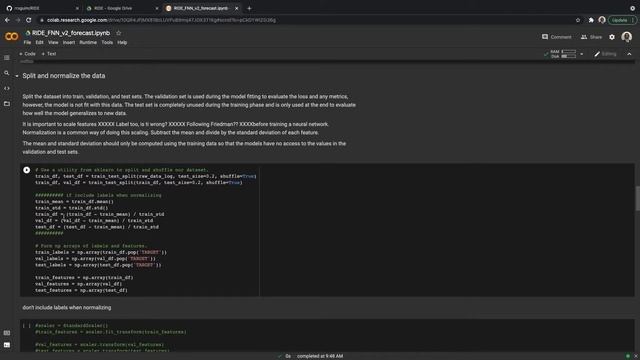The image size is (640, 360).
Task: Bookmark this page with the star icon
Action: coord(578,20)
